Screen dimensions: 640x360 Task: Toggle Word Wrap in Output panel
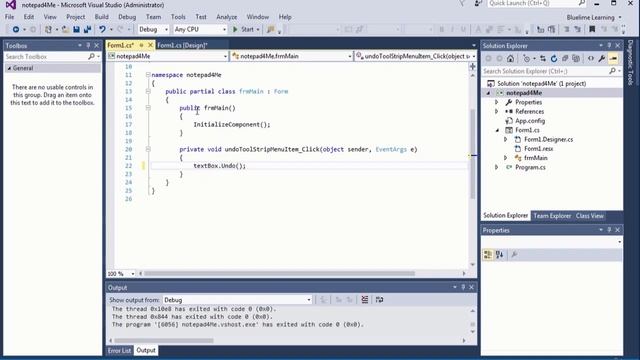click(380, 300)
